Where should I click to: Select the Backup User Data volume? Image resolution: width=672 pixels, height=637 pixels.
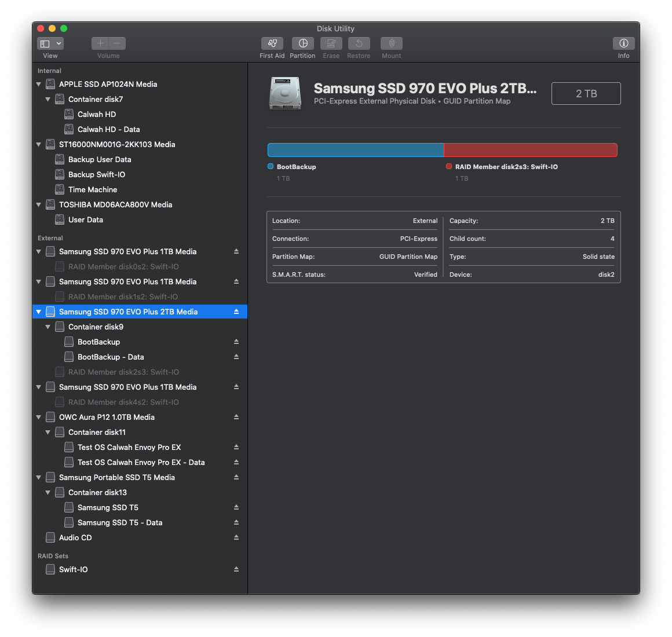pos(140,159)
